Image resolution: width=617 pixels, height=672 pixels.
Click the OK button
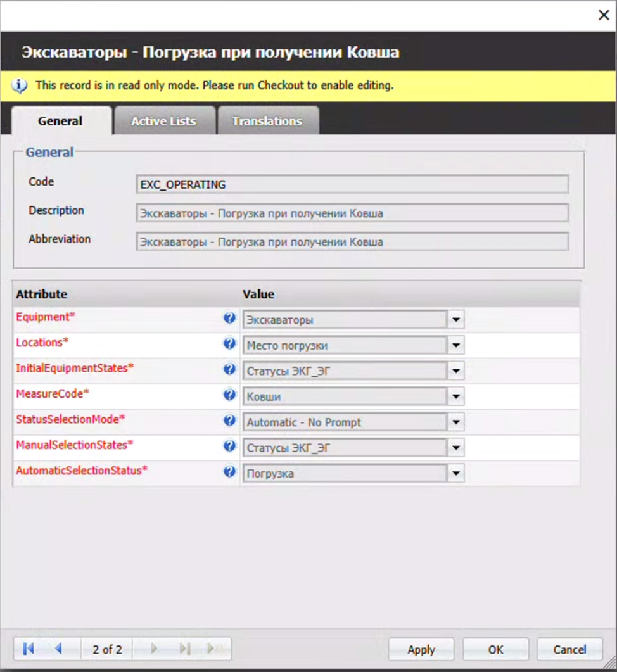(495, 649)
